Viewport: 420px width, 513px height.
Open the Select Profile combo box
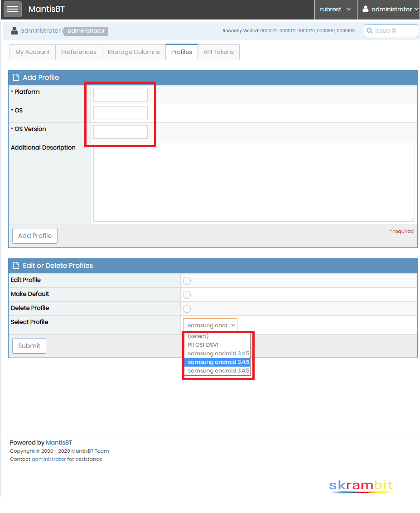tap(210, 325)
